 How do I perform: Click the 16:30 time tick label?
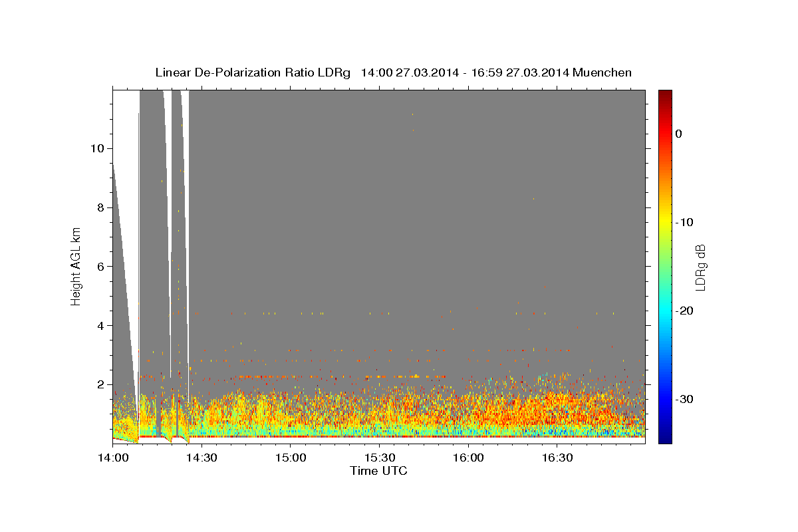[557, 458]
